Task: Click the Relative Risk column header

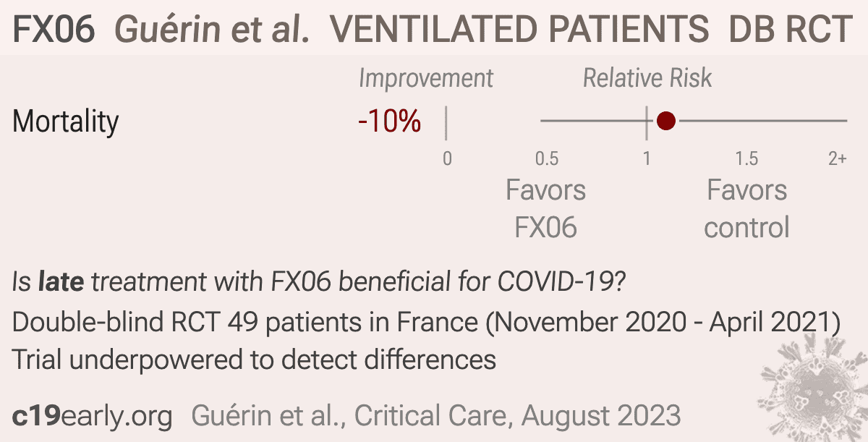Action: tap(647, 78)
